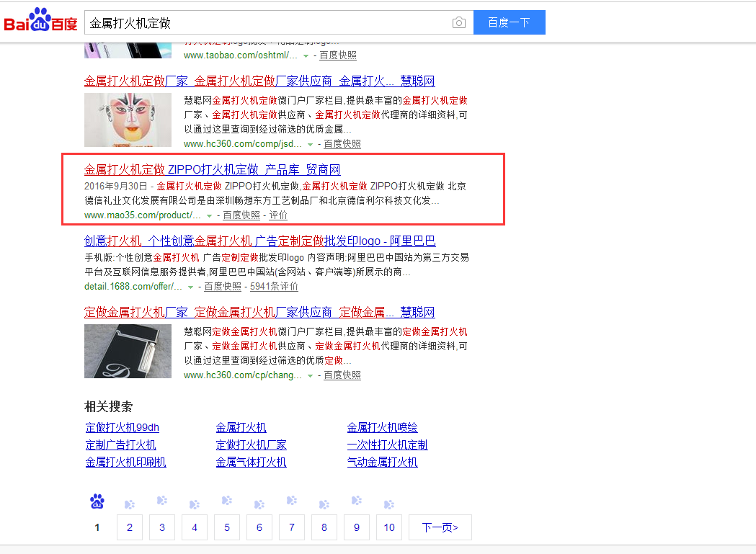The width and height of the screenshot is (756, 554).
Task: Click the 评价 link in highlighted result
Action: [279, 215]
